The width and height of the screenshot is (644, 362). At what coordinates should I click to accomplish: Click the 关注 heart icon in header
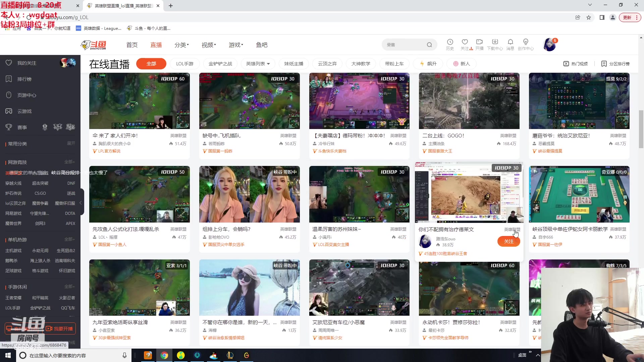(465, 42)
